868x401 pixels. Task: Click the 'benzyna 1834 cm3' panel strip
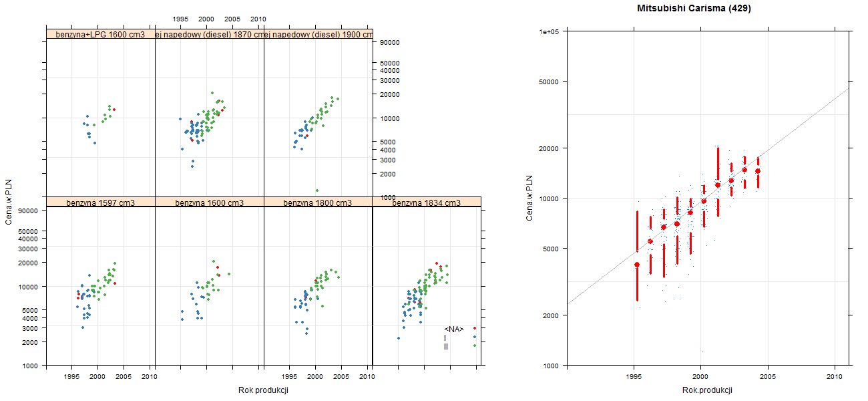427,202
